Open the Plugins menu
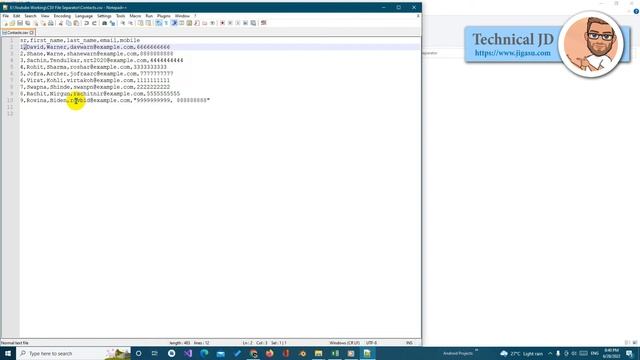 tap(163, 16)
